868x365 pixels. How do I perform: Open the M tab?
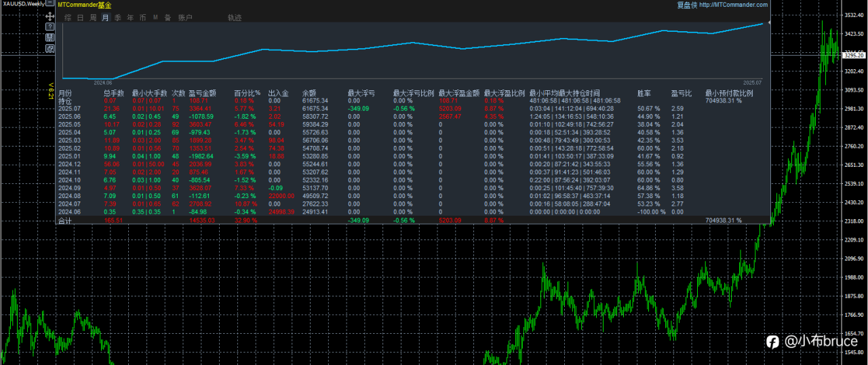(x=155, y=18)
